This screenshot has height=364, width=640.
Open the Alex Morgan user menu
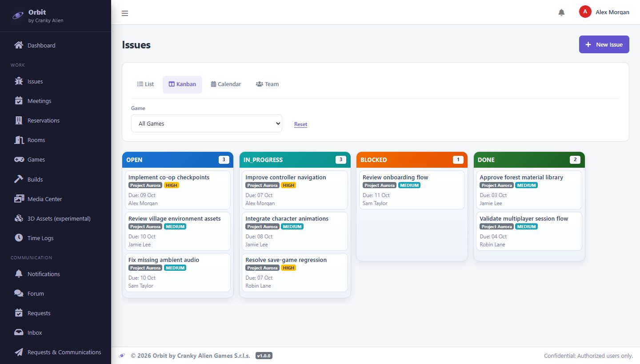click(x=604, y=12)
